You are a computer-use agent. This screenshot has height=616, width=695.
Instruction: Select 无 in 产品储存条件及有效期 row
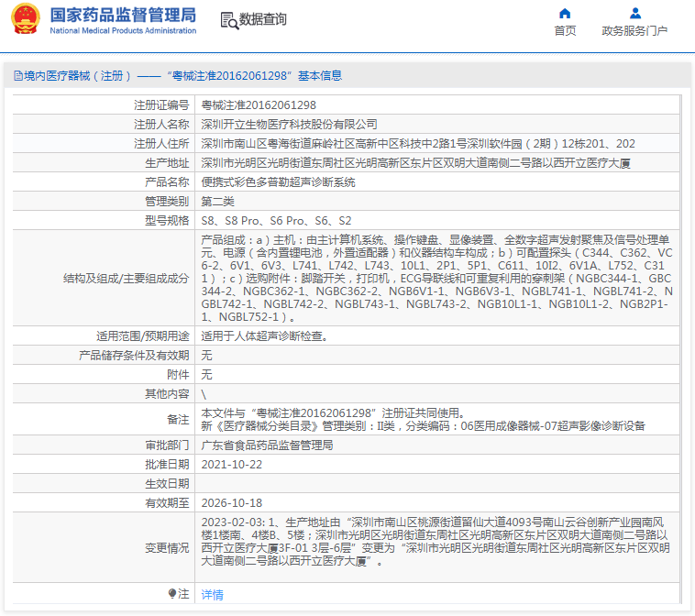click(x=206, y=356)
